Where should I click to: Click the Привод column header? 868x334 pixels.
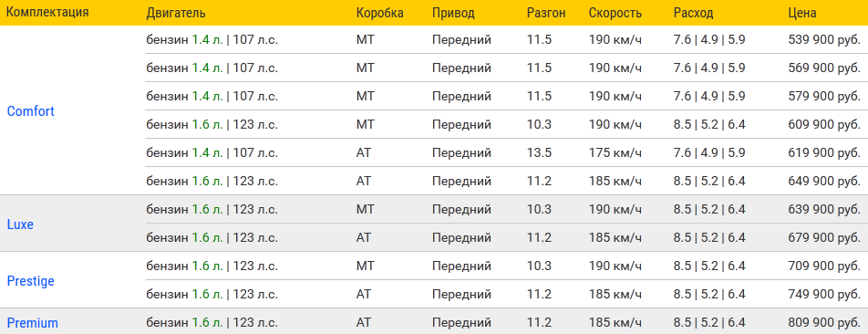click(453, 14)
